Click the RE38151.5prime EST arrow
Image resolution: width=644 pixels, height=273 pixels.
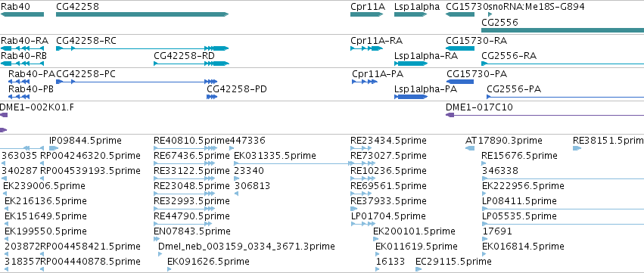[x=577, y=148]
